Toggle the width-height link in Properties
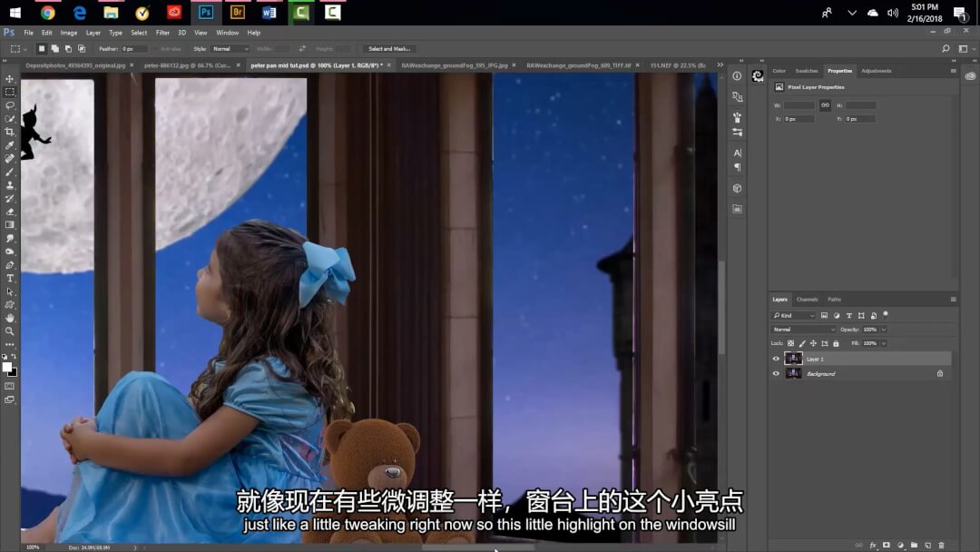The width and height of the screenshot is (980, 552). (825, 105)
